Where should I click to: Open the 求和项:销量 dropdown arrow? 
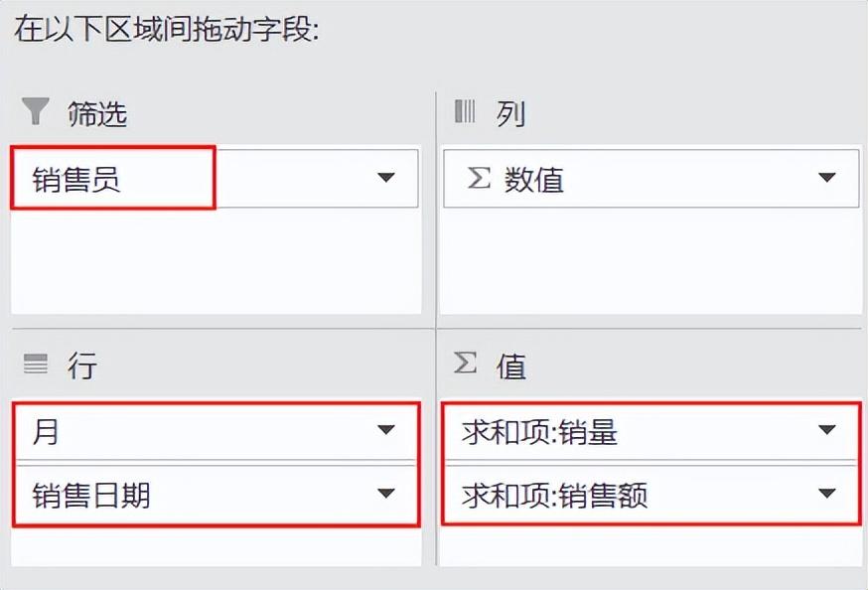(x=826, y=431)
